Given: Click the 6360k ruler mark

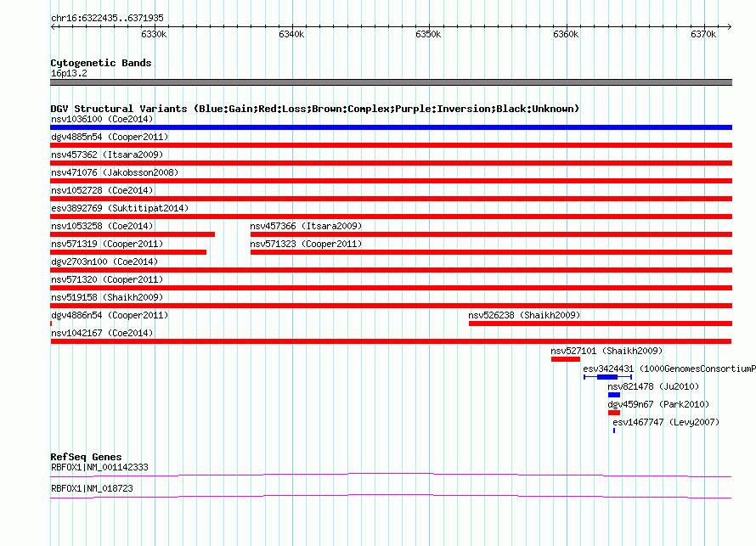Looking at the screenshot, I should pos(566,34).
